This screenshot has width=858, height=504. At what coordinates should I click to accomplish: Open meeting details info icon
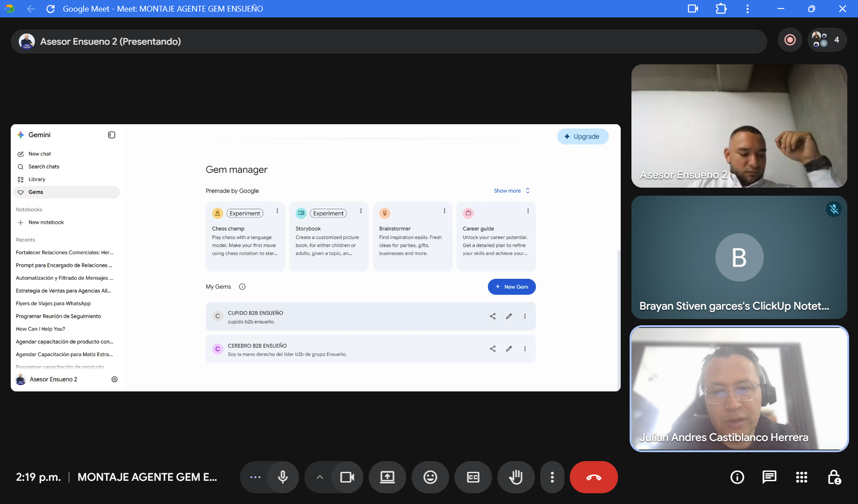coord(737,477)
